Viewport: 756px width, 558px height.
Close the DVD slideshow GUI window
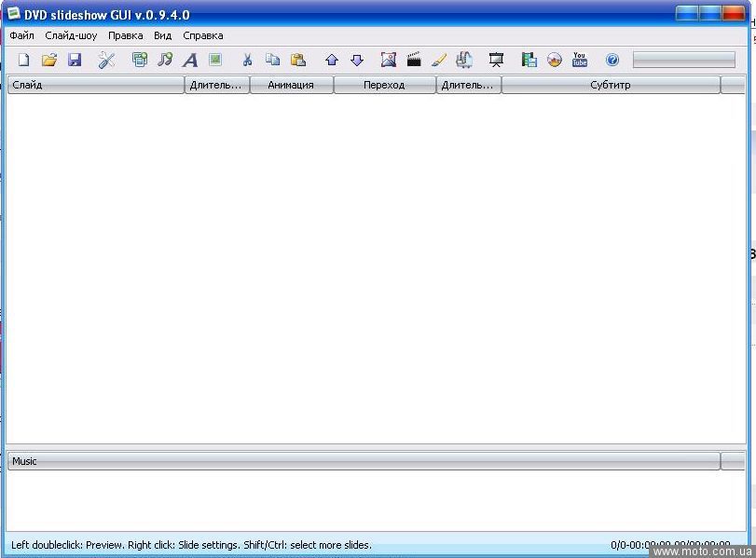(734, 13)
